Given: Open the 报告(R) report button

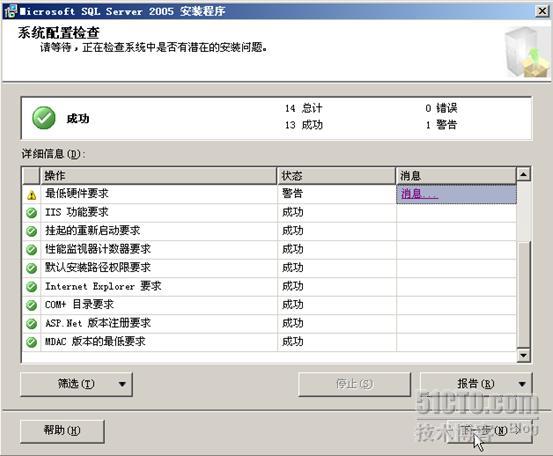Looking at the screenshot, I should click(x=476, y=384).
